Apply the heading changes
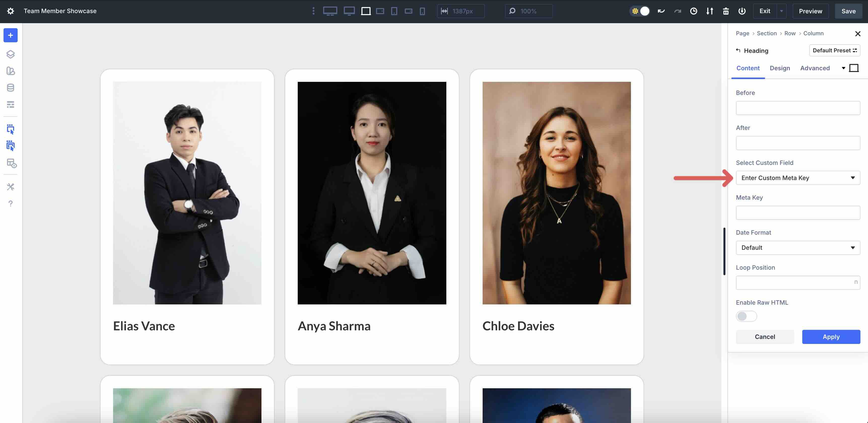The image size is (868, 423). pyautogui.click(x=831, y=336)
